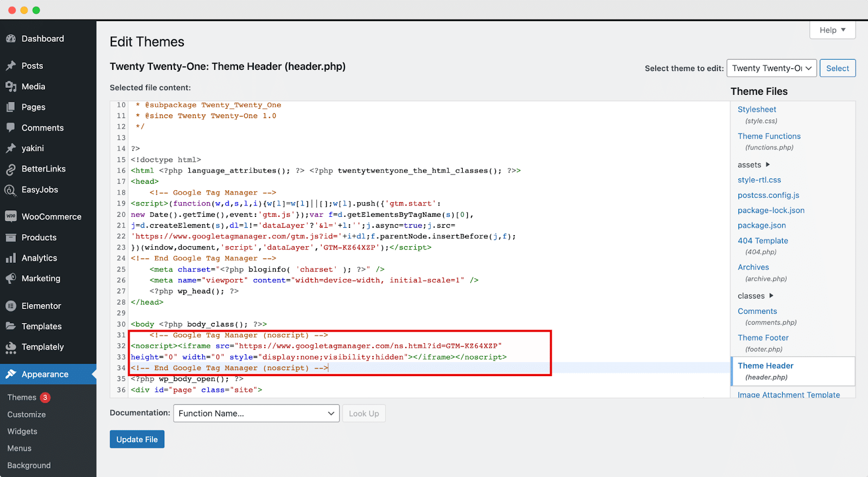This screenshot has width=868, height=477.
Task: Click the BetterLinks chain icon
Action: tap(11, 169)
